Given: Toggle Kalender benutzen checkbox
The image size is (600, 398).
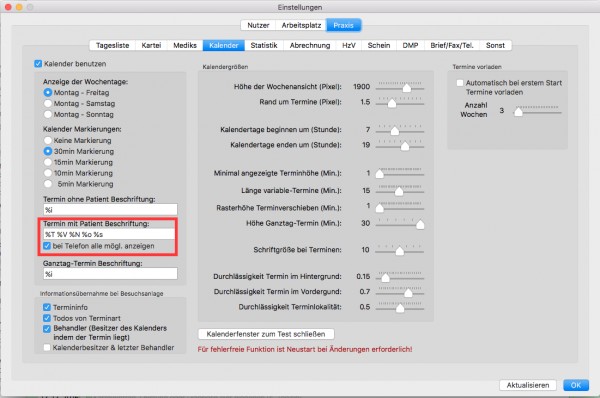Looking at the screenshot, I should pos(38,64).
